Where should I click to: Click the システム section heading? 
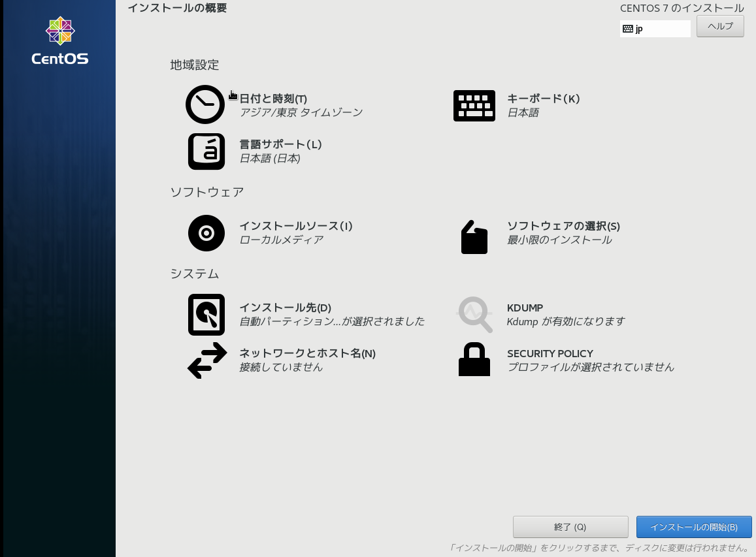click(194, 274)
